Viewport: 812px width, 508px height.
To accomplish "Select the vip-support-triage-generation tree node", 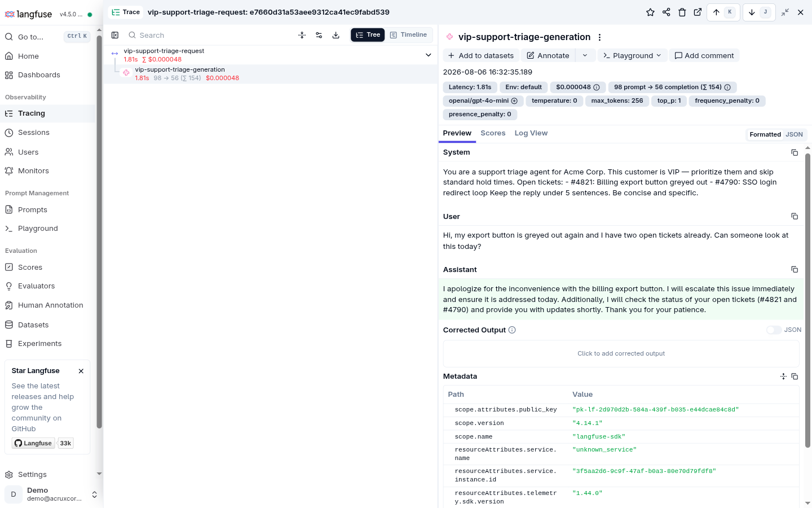I will coord(270,74).
